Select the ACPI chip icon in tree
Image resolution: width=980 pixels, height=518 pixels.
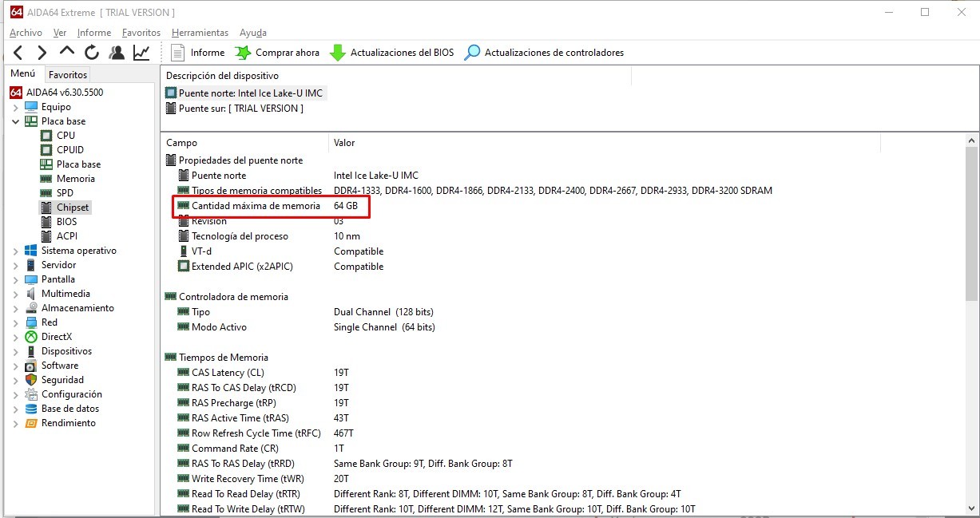(x=46, y=236)
